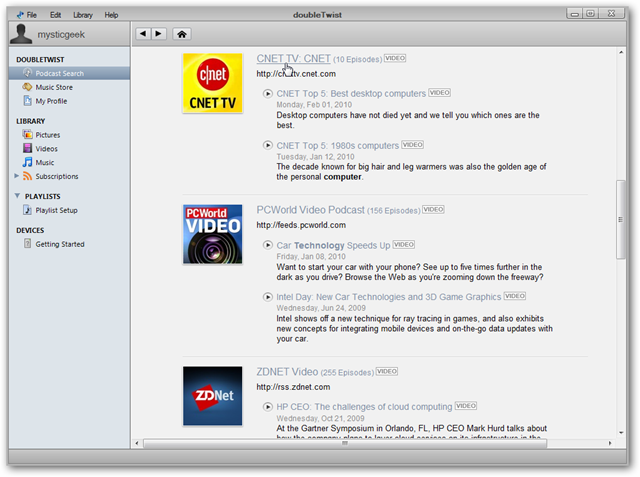
Task: Click the VIDEO badge next to HP CEO episode
Action: click(x=466, y=406)
